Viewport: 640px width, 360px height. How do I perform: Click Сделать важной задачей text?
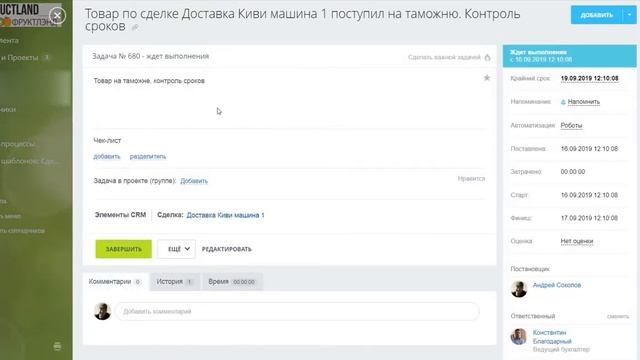click(x=444, y=57)
